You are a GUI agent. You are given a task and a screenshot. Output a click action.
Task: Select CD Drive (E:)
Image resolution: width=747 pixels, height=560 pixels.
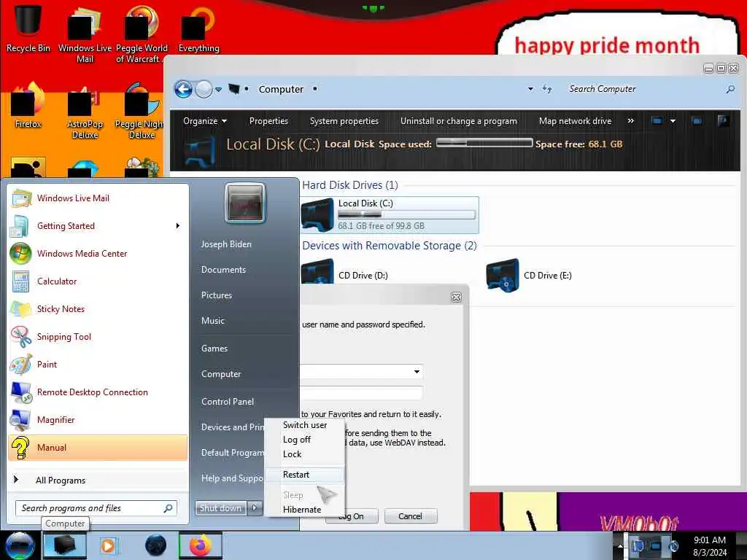(529, 275)
